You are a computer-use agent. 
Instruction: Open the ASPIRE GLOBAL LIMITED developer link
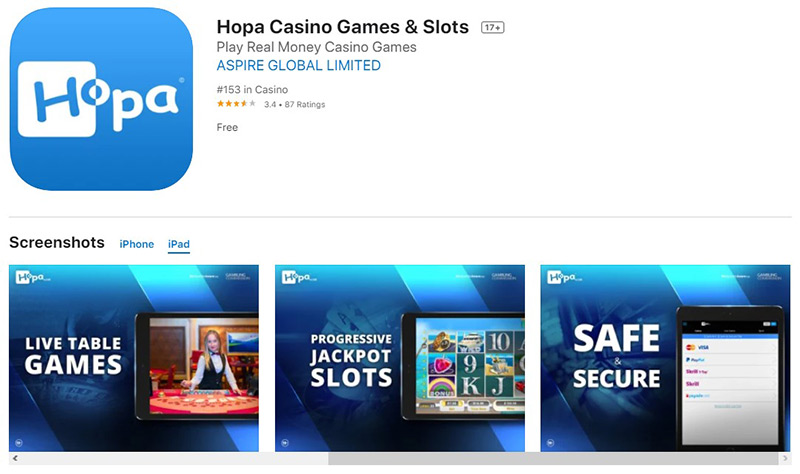coord(298,65)
